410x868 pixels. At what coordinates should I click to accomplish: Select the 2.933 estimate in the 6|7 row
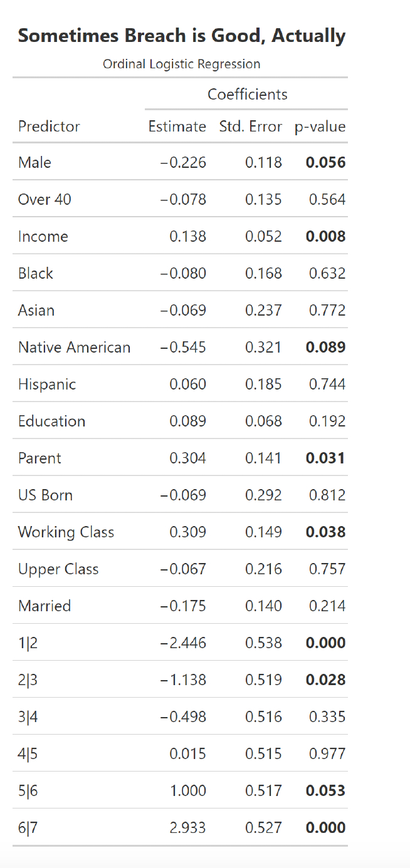tap(187, 828)
